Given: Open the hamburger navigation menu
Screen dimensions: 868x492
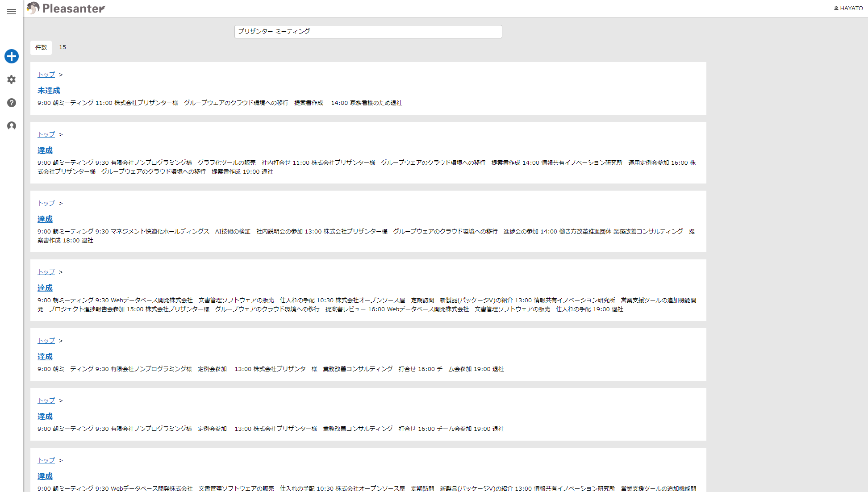Looking at the screenshot, I should point(12,12).
